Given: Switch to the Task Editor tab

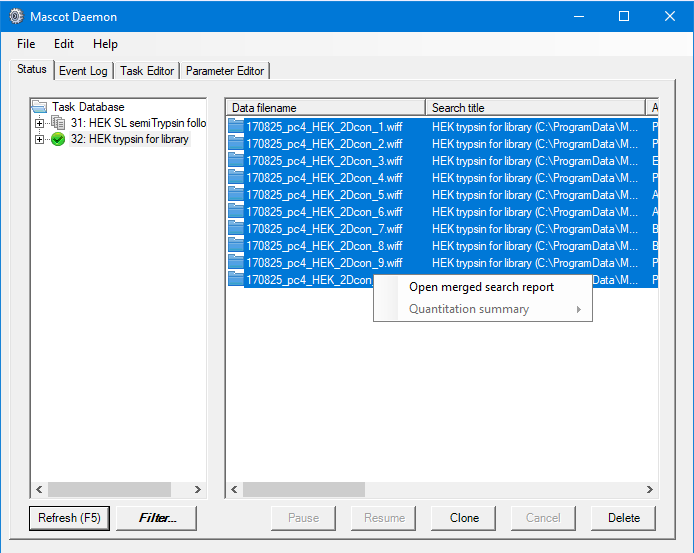Looking at the screenshot, I should point(147,71).
